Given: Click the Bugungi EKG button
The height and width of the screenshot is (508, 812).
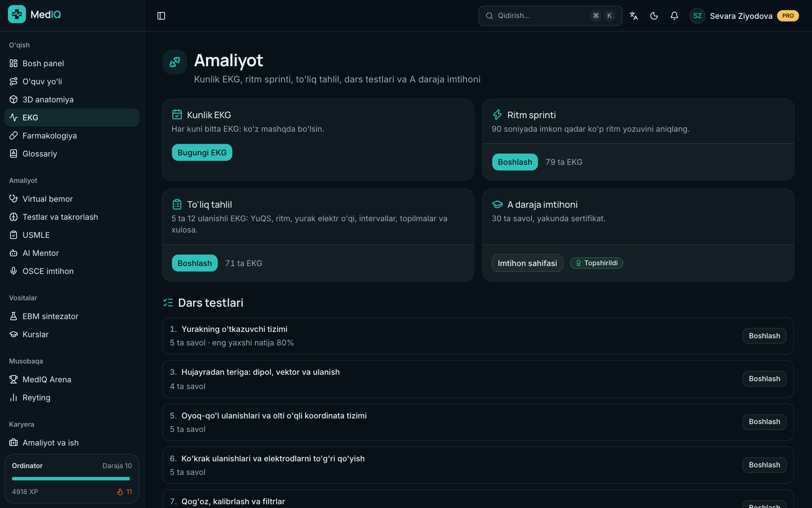Looking at the screenshot, I should (202, 152).
